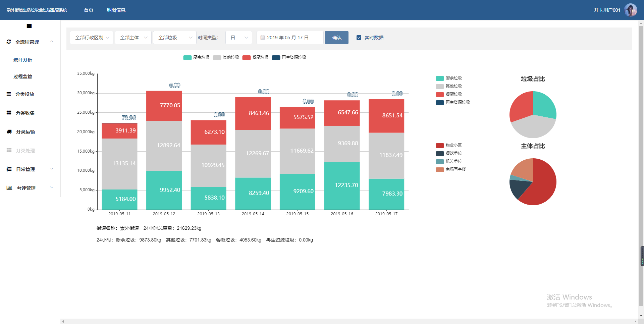Click the 考评管理 bar chart icon
644x325 pixels.
pyautogui.click(x=9, y=188)
